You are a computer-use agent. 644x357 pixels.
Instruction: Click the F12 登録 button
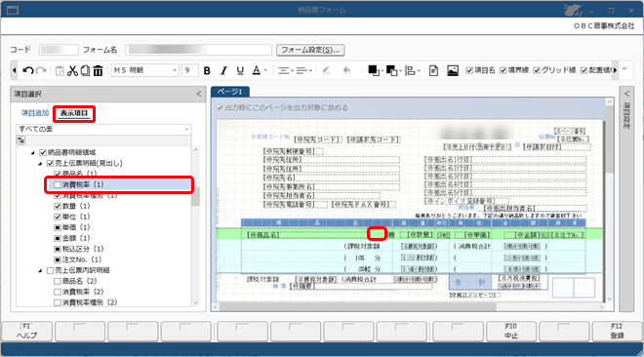click(617, 331)
